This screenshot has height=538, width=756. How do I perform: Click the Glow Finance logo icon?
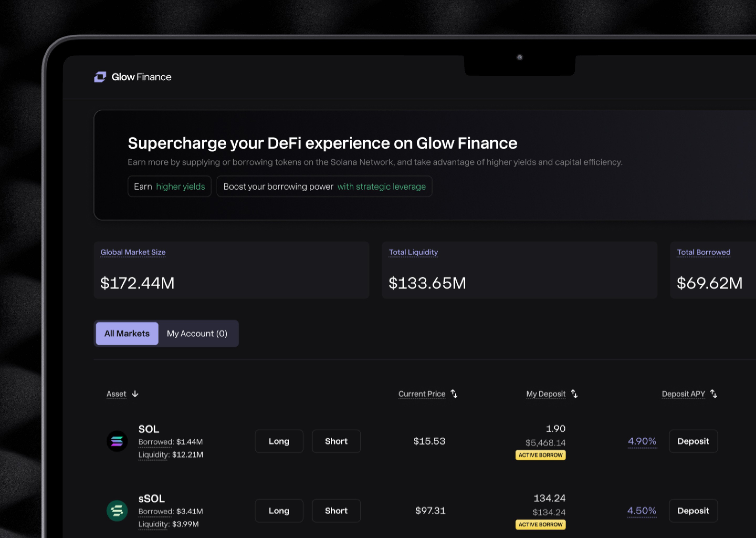click(x=100, y=77)
